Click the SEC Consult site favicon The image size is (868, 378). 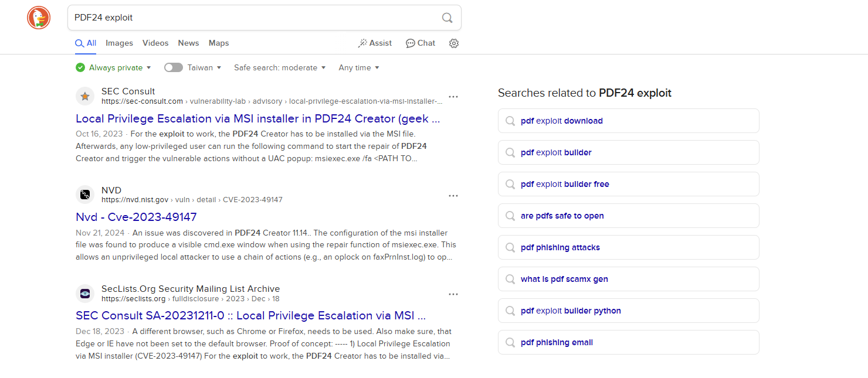[x=85, y=96]
